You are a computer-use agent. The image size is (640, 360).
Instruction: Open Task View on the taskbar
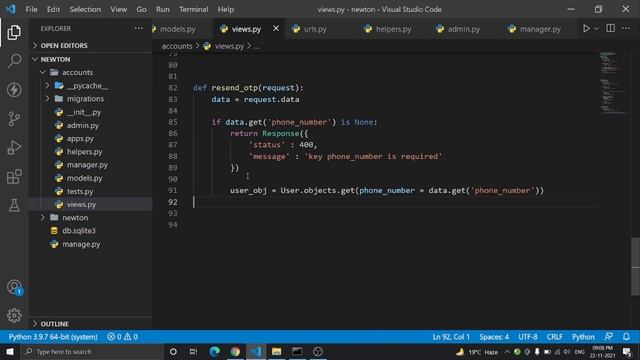[x=193, y=351]
